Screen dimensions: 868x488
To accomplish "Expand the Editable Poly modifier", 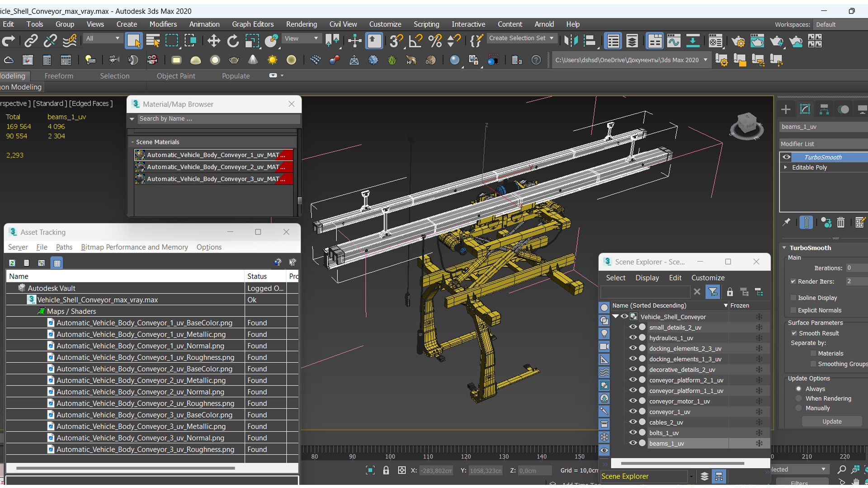I will pos(785,168).
